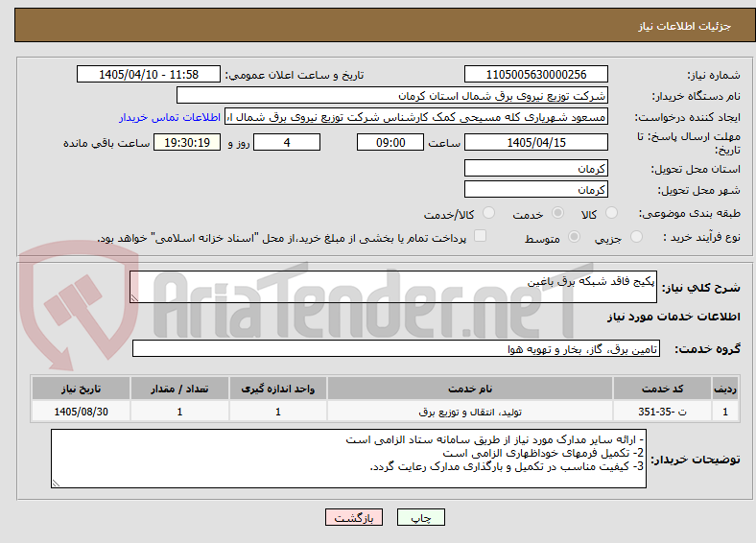Select the جزیی purchase type radio
756x543 pixels.
(636, 236)
